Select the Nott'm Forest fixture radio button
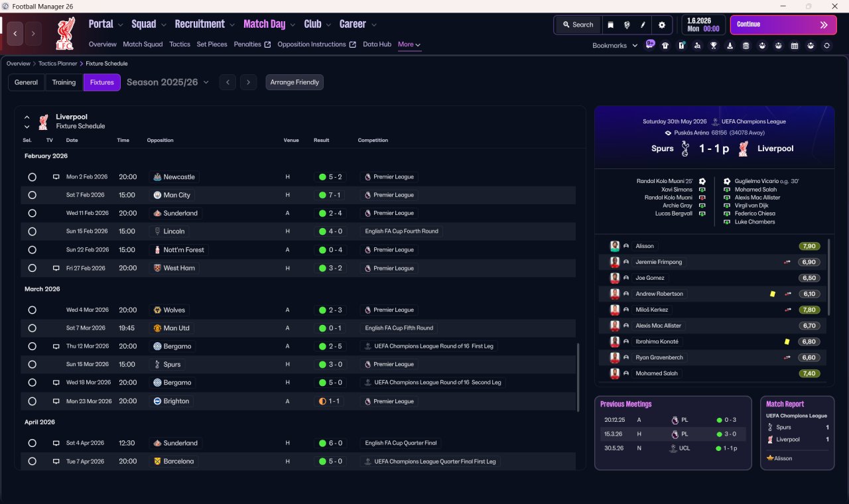The width and height of the screenshot is (849, 504). coord(32,250)
